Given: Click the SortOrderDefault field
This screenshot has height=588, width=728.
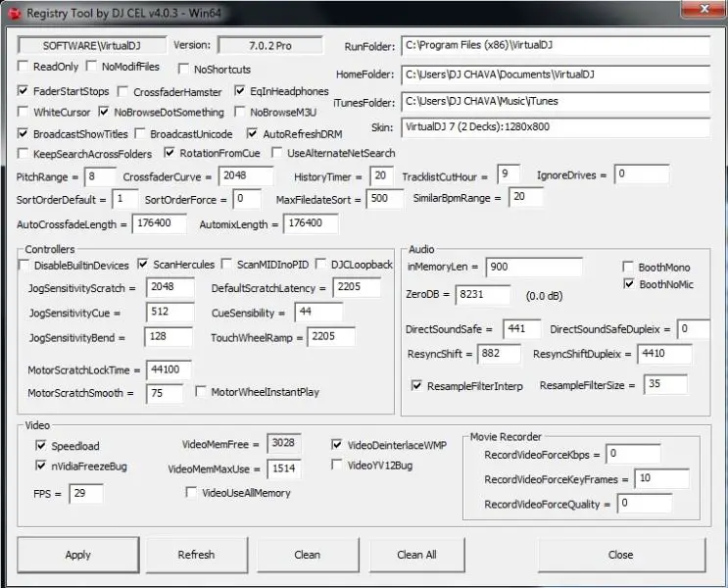Looking at the screenshot, I should pos(124,199).
